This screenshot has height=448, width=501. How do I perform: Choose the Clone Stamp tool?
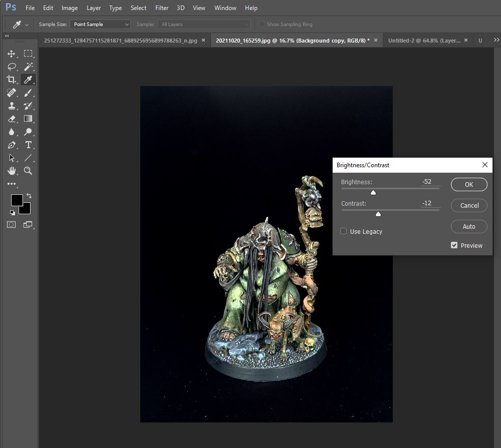tap(12, 106)
